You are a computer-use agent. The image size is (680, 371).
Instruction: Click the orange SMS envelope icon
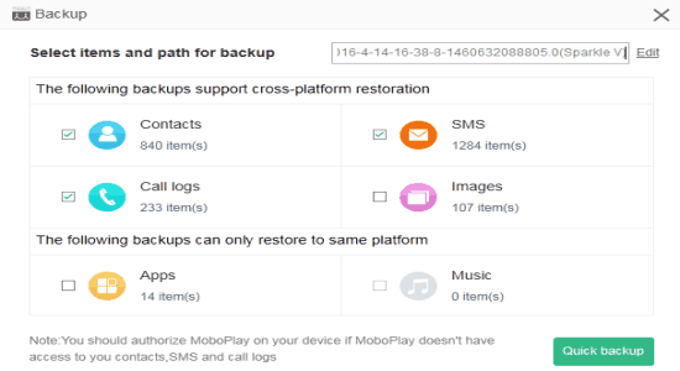click(x=418, y=135)
